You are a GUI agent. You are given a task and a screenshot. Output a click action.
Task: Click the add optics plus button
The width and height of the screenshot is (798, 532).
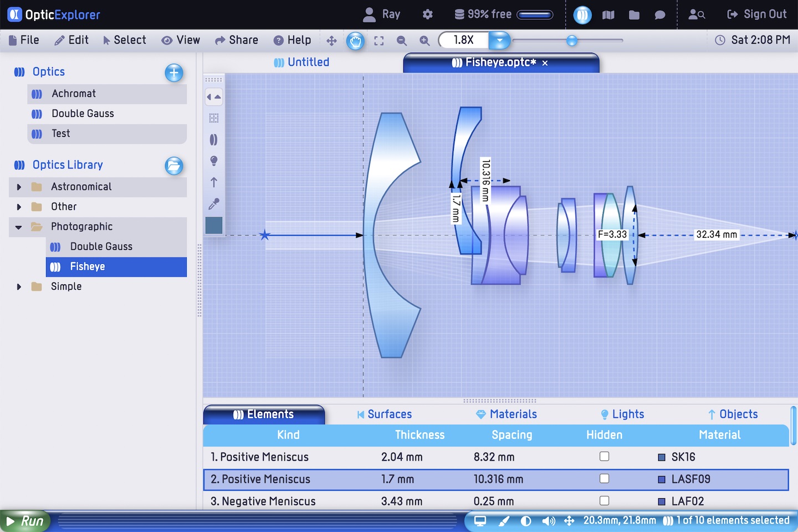pyautogui.click(x=174, y=73)
